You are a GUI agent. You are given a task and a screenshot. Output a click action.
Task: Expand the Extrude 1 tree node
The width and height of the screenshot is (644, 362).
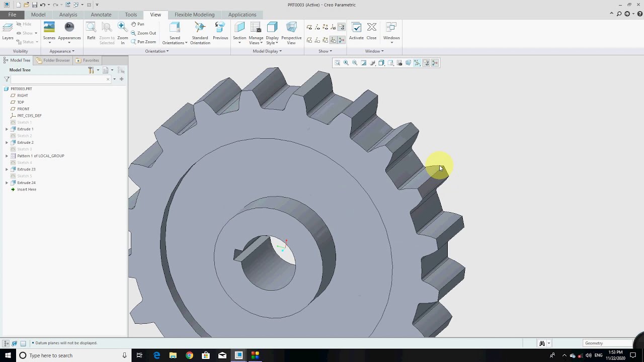click(x=7, y=129)
